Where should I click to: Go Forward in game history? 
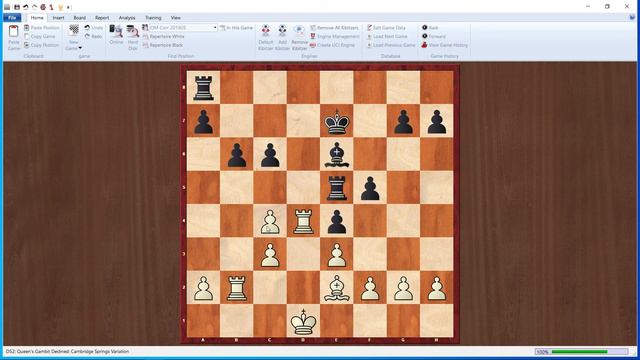point(433,36)
